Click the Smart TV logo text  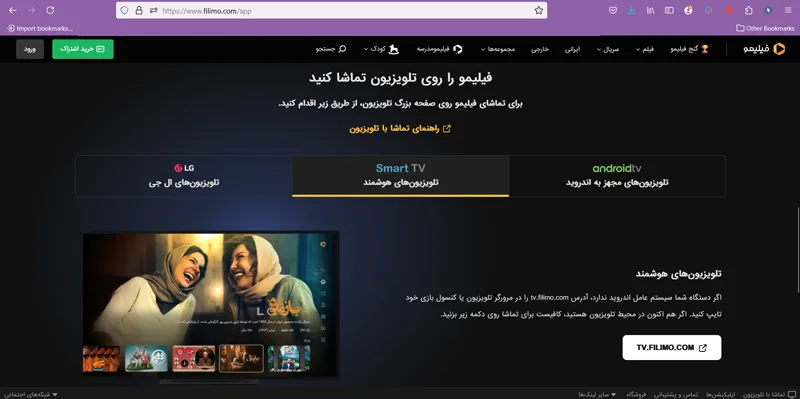tap(401, 168)
